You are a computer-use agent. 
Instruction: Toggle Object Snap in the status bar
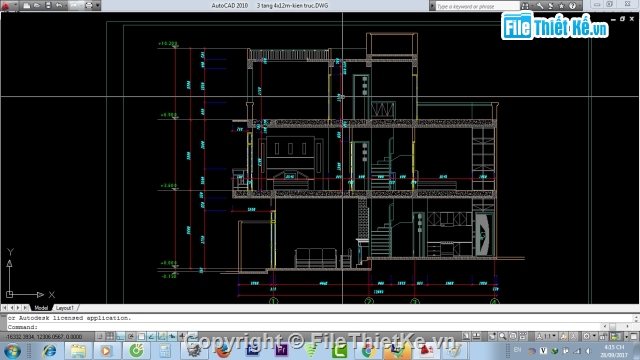pos(141,337)
